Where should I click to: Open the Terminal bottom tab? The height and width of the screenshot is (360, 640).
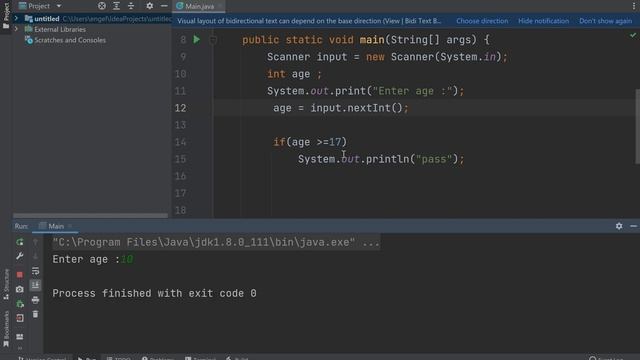click(x=200, y=358)
